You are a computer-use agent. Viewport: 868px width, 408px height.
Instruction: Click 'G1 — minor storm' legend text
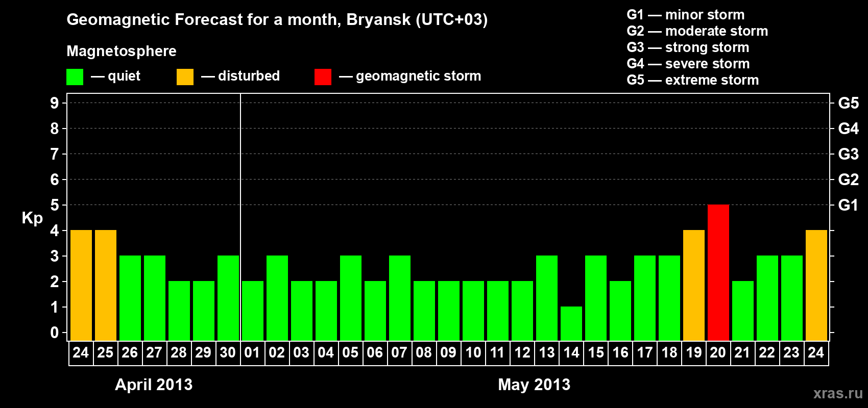(686, 15)
